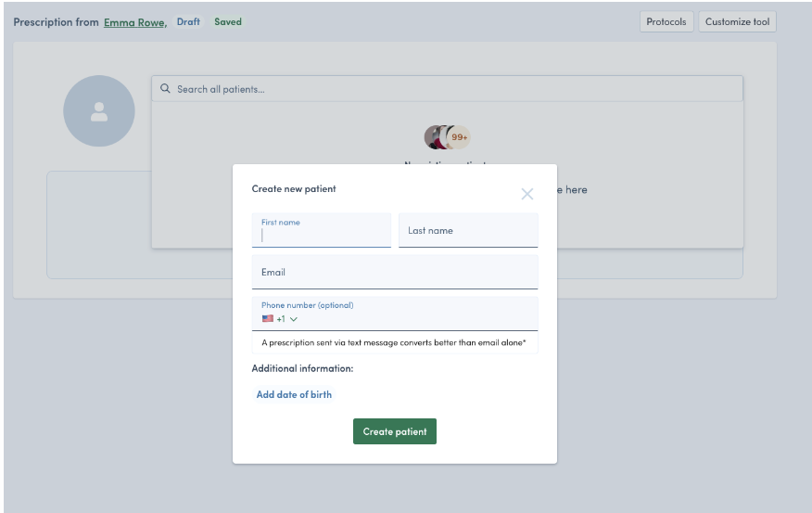This screenshot has height=513, width=812.
Task: Close the Create new patient dialog
Action: 527,194
